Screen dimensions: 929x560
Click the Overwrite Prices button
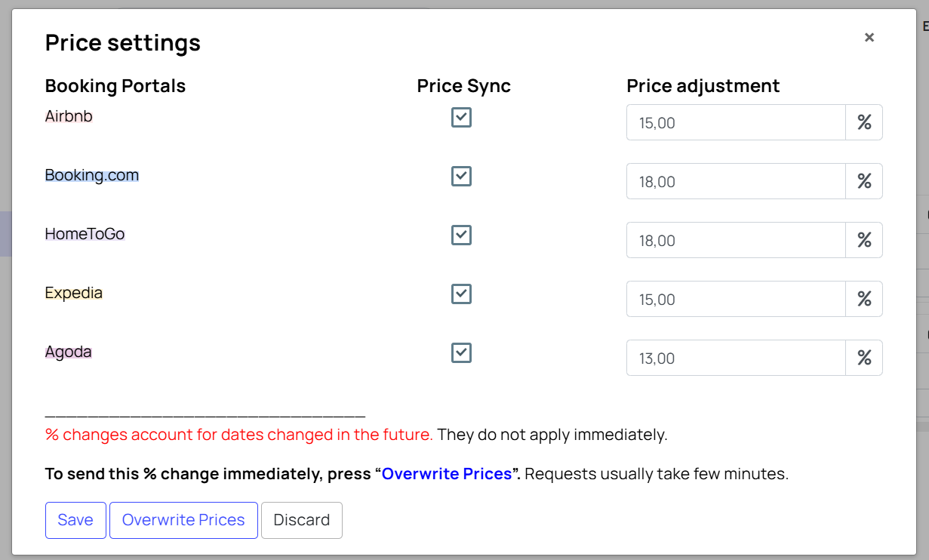183,520
